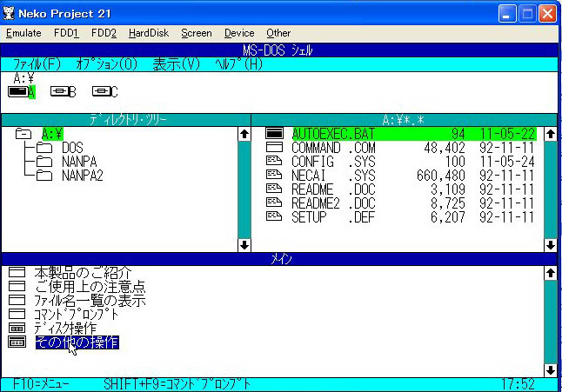Open the ファイル(F) menu
The width and height of the screenshot is (562, 392).
pos(37,64)
